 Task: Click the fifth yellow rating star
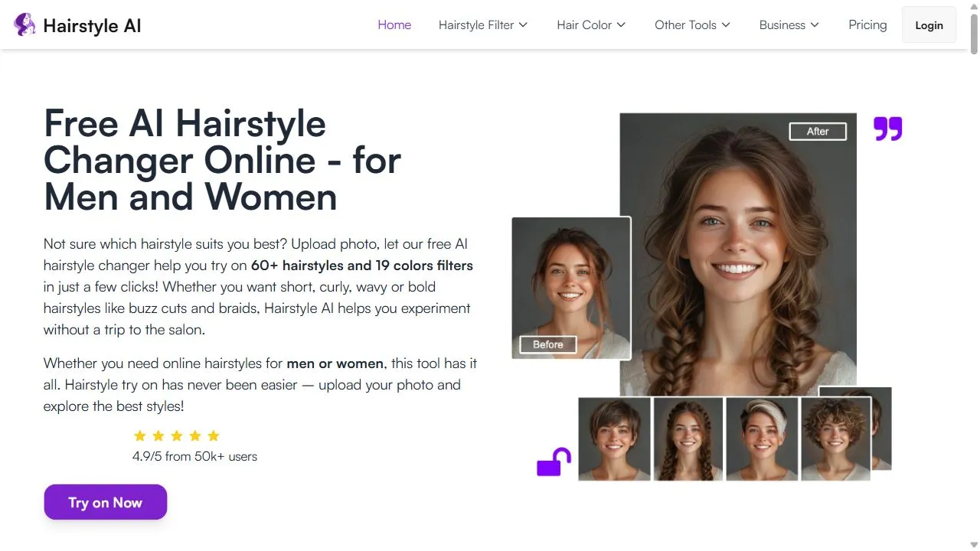click(214, 435)
